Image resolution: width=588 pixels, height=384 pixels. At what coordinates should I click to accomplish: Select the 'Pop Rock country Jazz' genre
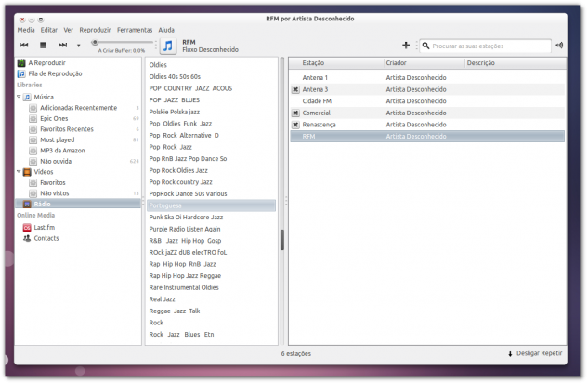point(181,182)
